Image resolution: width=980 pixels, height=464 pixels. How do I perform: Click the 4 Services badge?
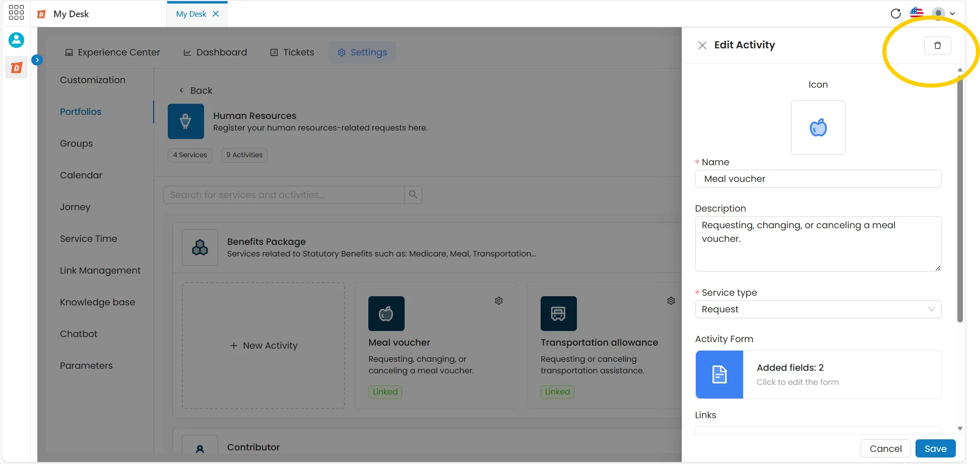(x=190, y=155)
